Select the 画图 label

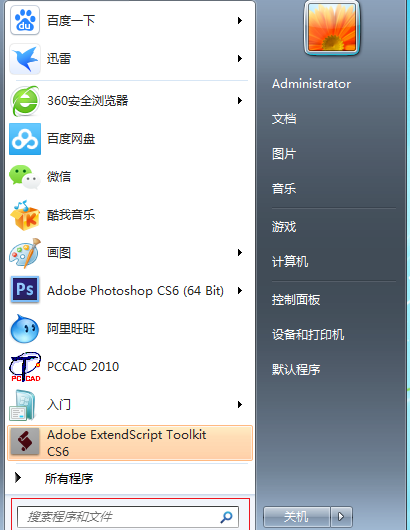[x=59, y=253]
